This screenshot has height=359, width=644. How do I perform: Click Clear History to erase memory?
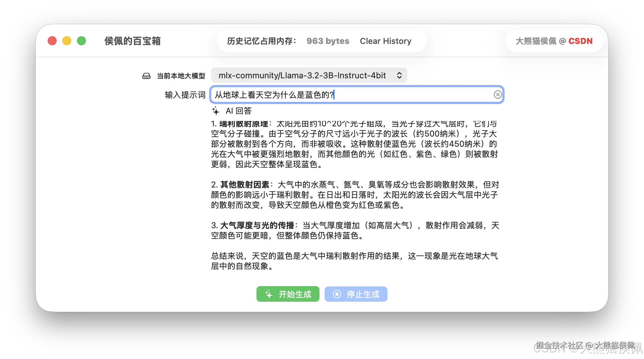point(386,41)
